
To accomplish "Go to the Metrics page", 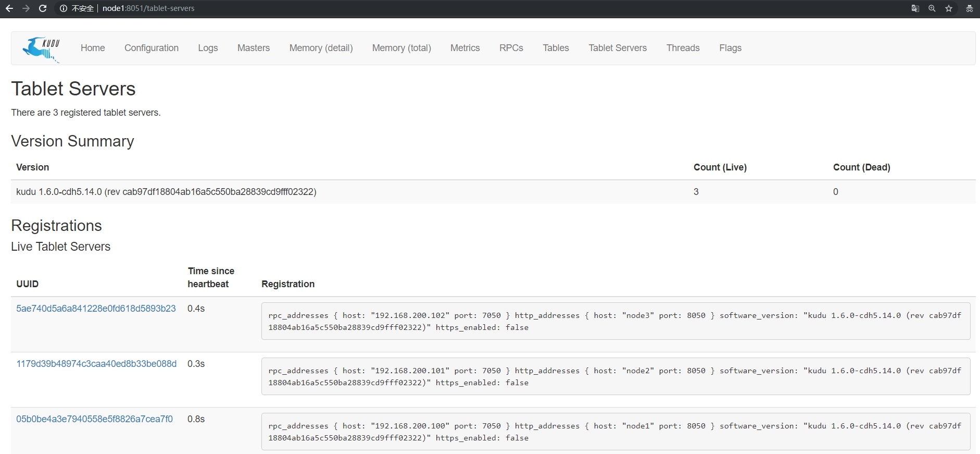I will [465, 48].
